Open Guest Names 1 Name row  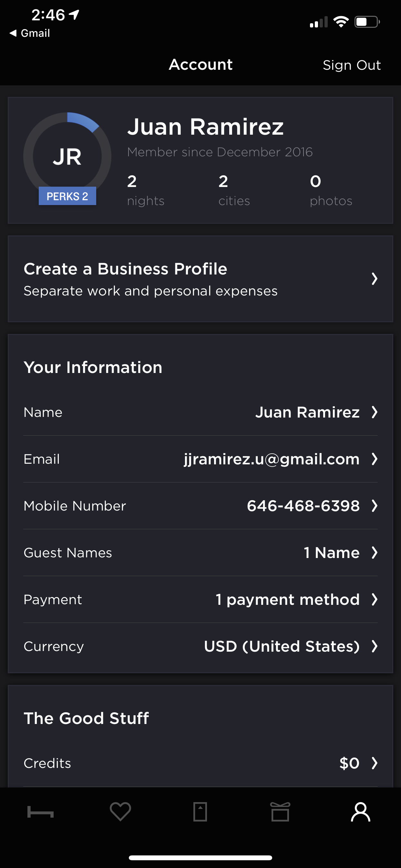200,553
